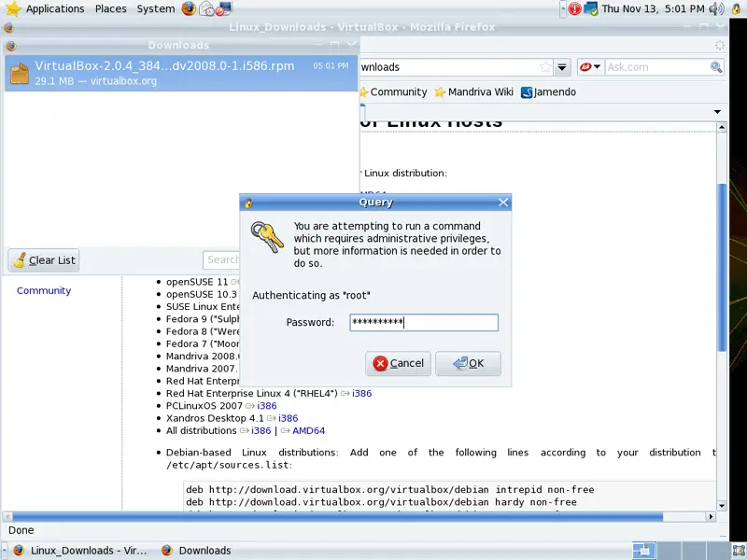Click the horizontal scrollbar right arrow
Screen dimensions: 747x560
coord(711,516)
